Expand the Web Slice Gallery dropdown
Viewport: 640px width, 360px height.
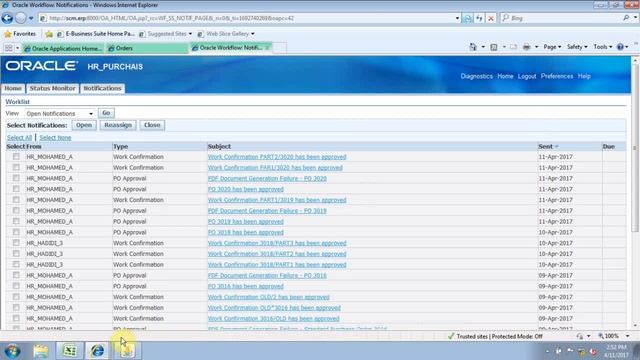click(253, 34)
